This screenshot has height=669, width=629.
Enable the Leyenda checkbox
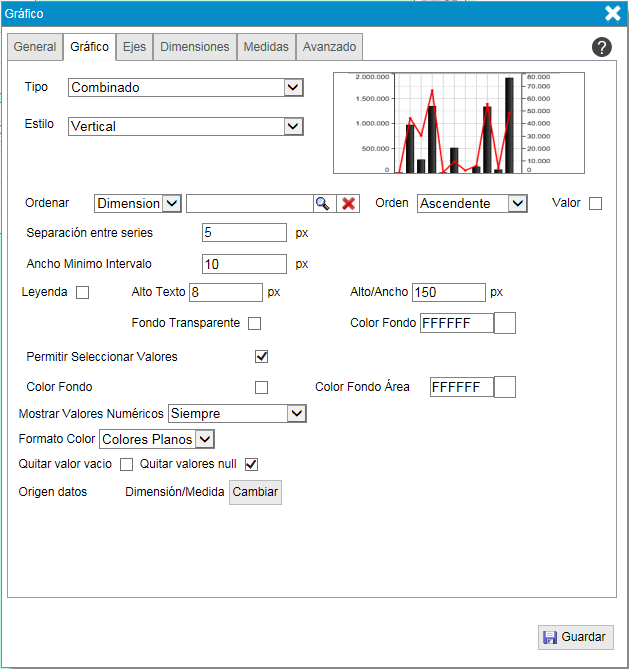(83, 292)
